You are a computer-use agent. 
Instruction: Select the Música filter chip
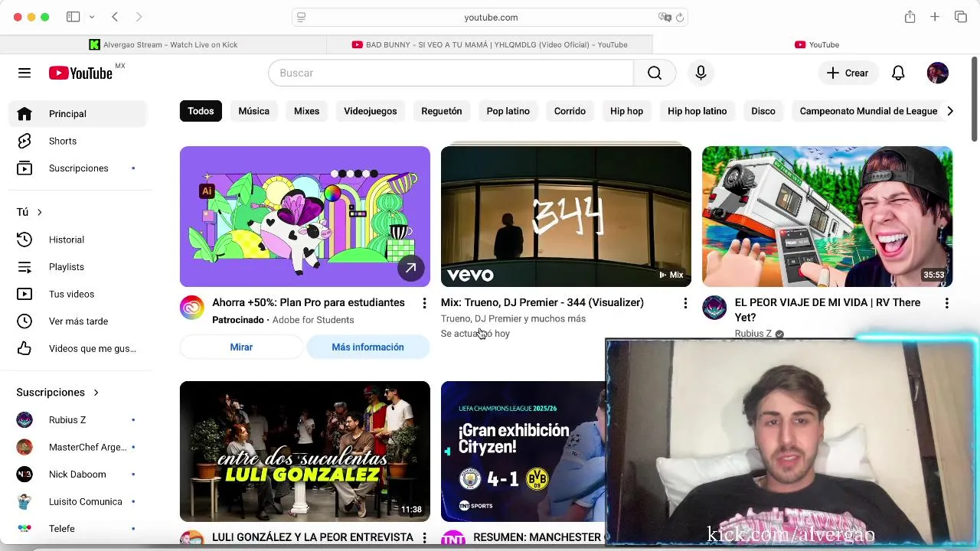(253, 111)
